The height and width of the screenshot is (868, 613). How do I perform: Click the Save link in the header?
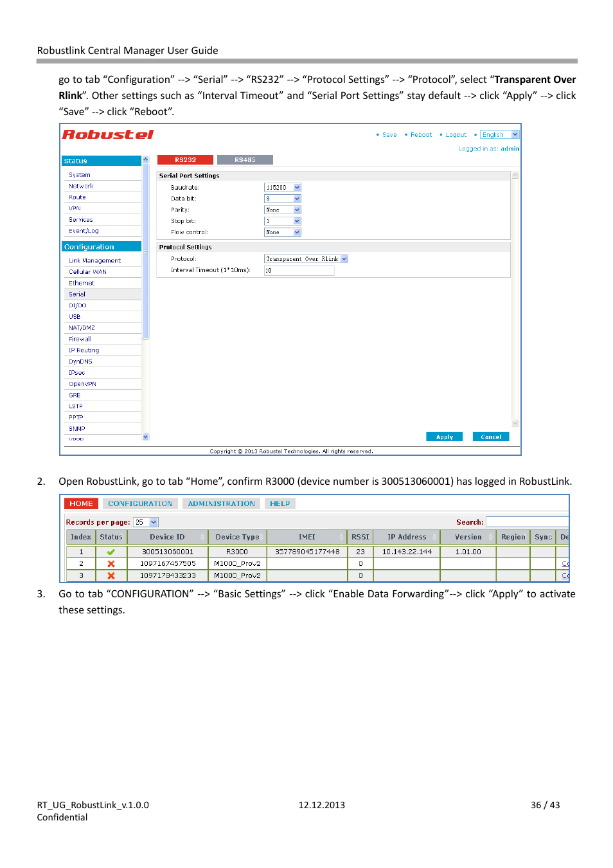(389, 135)
